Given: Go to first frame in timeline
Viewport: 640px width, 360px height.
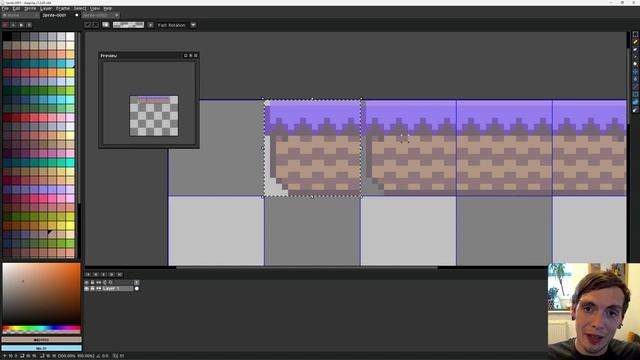Looking at the screenshot, I should 88,275.
